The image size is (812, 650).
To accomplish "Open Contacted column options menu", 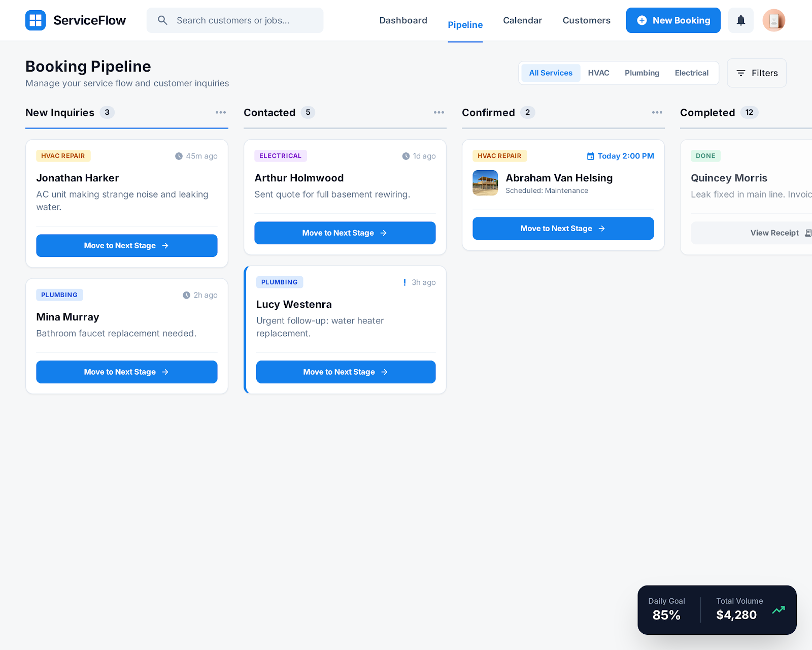I will pyautogui.click(x=438, y=113).
